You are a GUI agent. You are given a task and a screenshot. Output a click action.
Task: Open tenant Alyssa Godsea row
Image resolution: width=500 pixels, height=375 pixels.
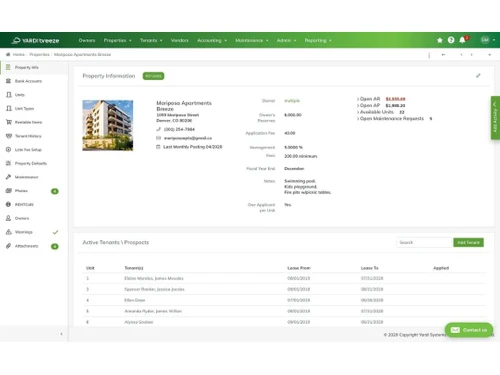point(284,322)
